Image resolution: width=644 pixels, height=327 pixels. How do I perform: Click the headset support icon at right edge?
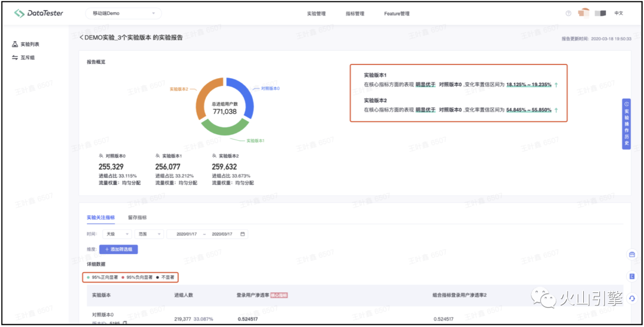coord(633,297)
